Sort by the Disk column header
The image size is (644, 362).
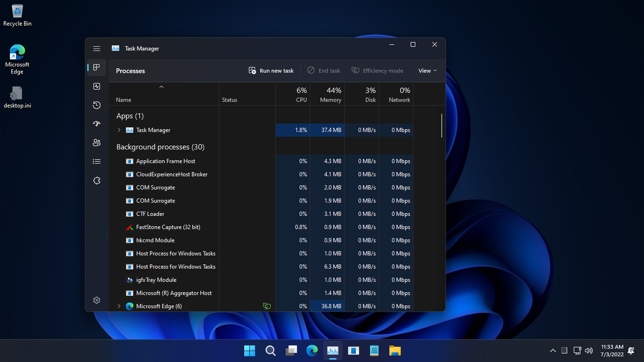coord(362,94)
